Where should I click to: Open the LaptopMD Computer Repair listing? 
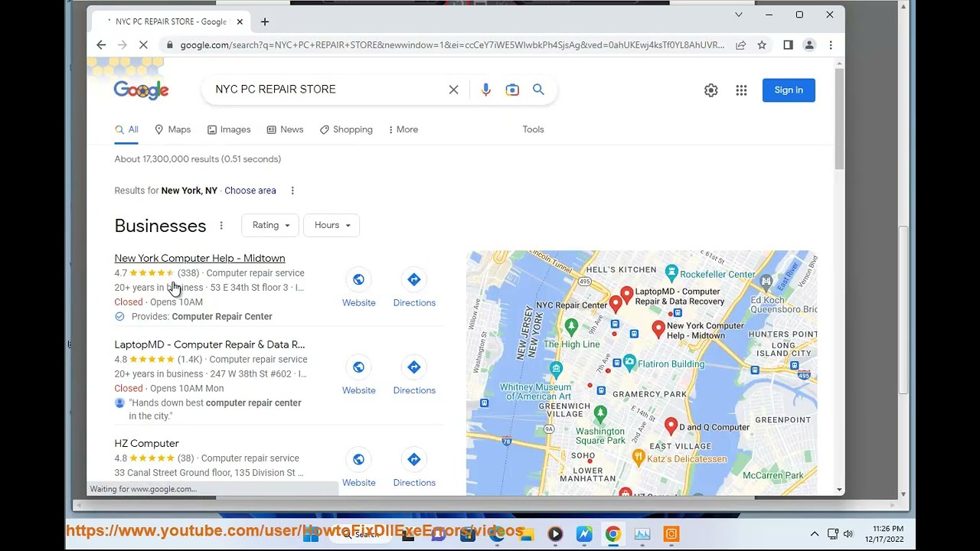coord(210,345)
